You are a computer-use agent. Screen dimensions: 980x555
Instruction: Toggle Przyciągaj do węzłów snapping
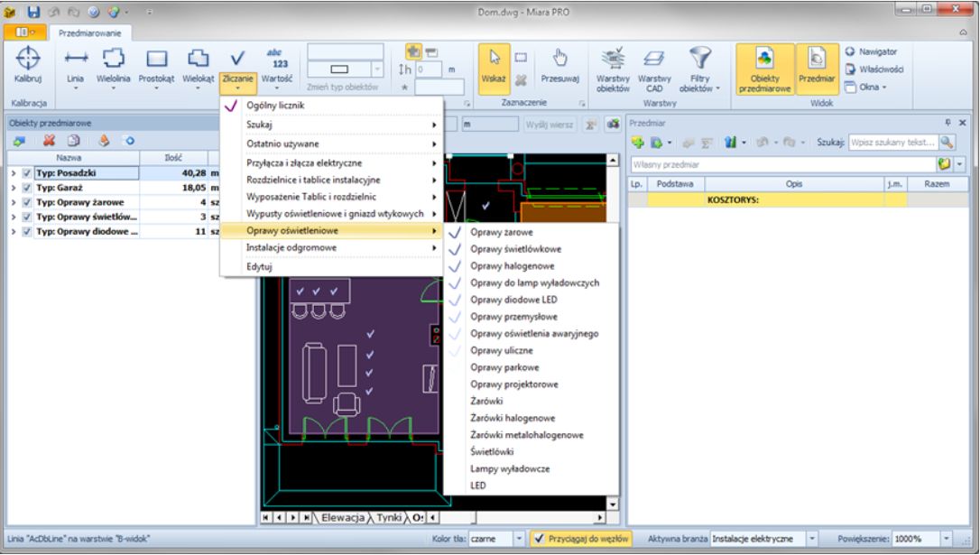580,539
